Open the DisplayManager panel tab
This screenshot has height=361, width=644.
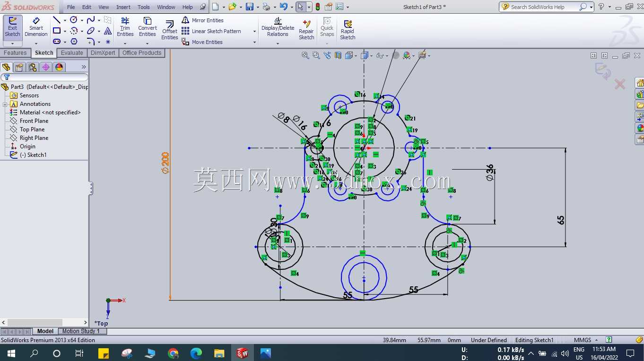coord(59,67)
